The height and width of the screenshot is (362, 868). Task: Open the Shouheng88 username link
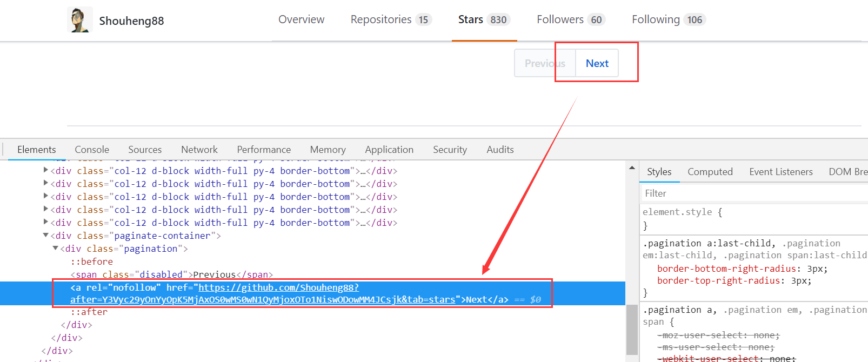click(131, 21)
